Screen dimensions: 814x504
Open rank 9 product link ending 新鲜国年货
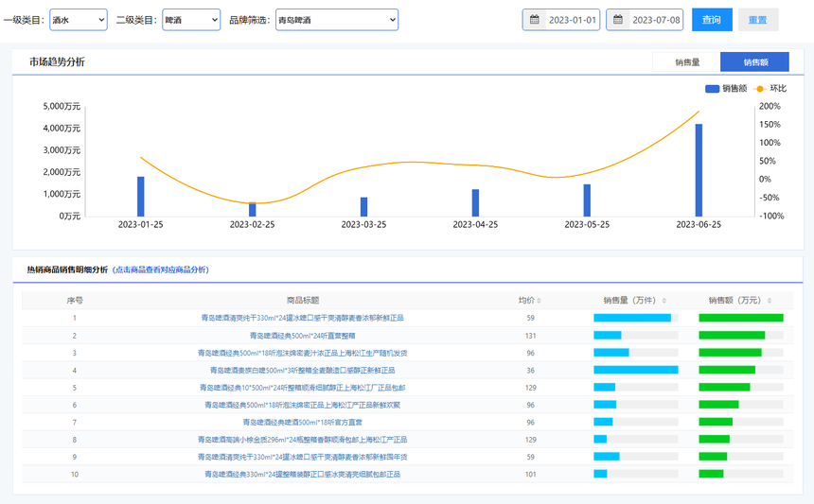tap(303, 457)
